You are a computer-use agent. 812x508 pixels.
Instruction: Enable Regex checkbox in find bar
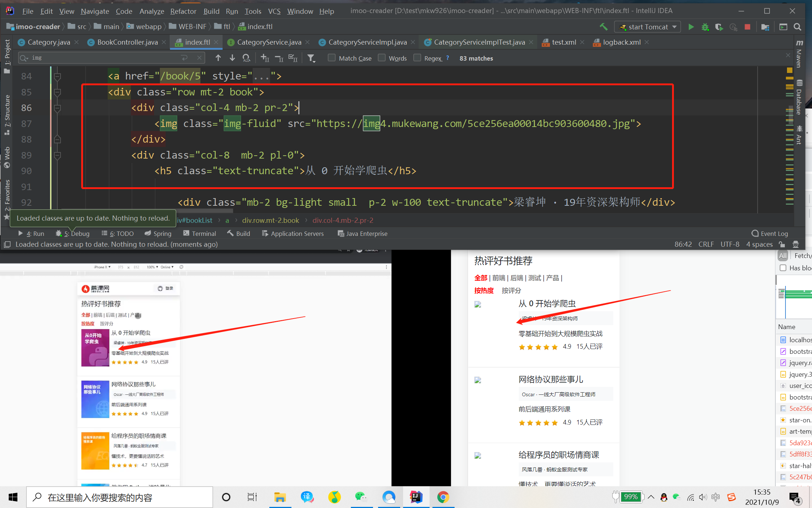417,58
